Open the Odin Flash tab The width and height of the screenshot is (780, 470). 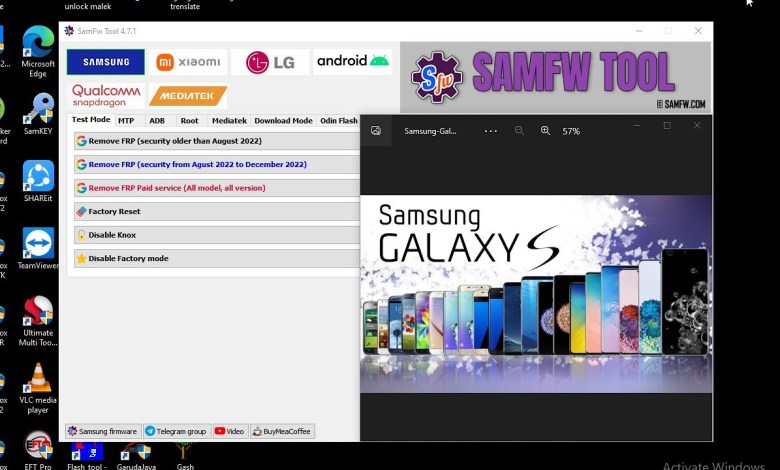[338, 121]
